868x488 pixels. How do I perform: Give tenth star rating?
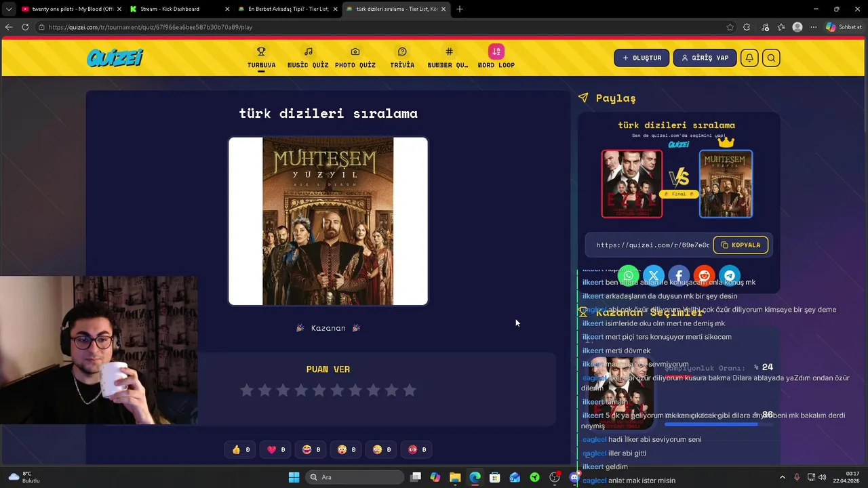click(410, 390)
